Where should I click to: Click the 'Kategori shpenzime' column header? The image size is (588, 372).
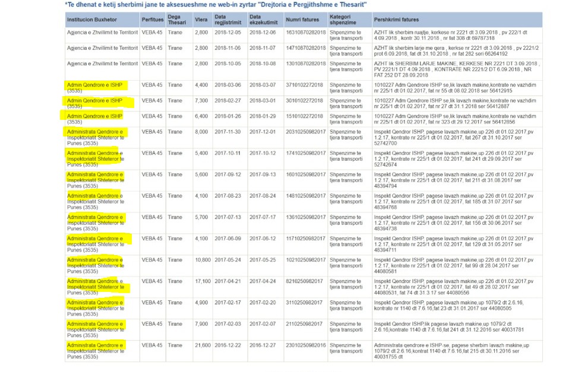[x=344, y=20]
